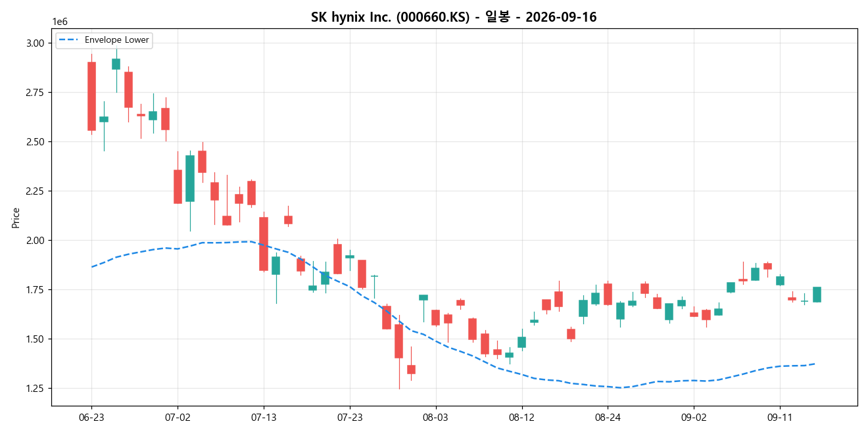This screenshot has height=434, width=868.
Task: Click y-axis tick label 2.75
Action: (36, 92)
